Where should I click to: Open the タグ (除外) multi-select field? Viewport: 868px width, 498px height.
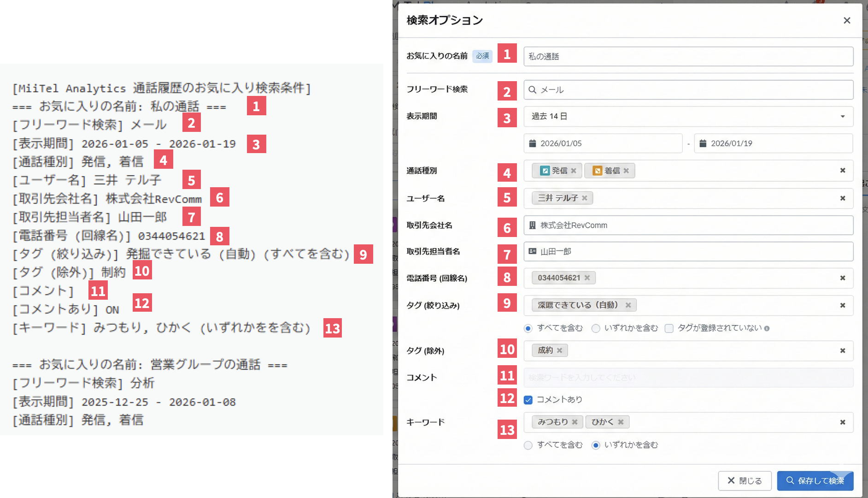coord(688,351)
